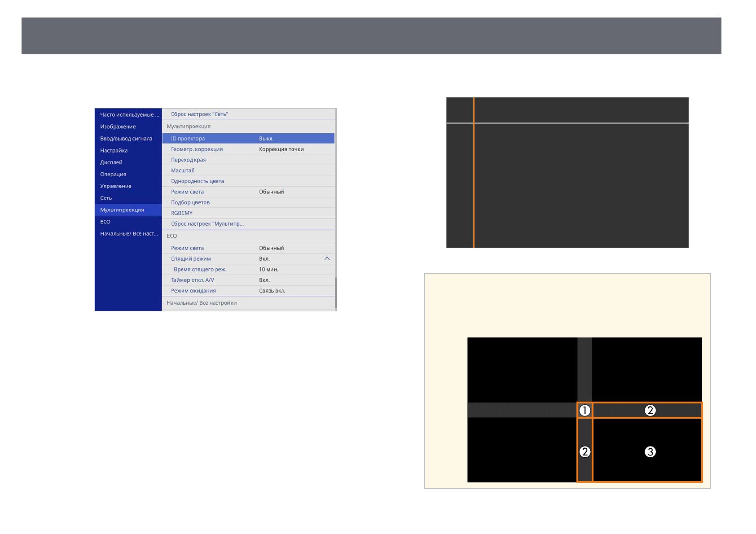The image size is (756, 534).
Task: Select ECO in the left sidebar
Action: (x=105, y=222)
